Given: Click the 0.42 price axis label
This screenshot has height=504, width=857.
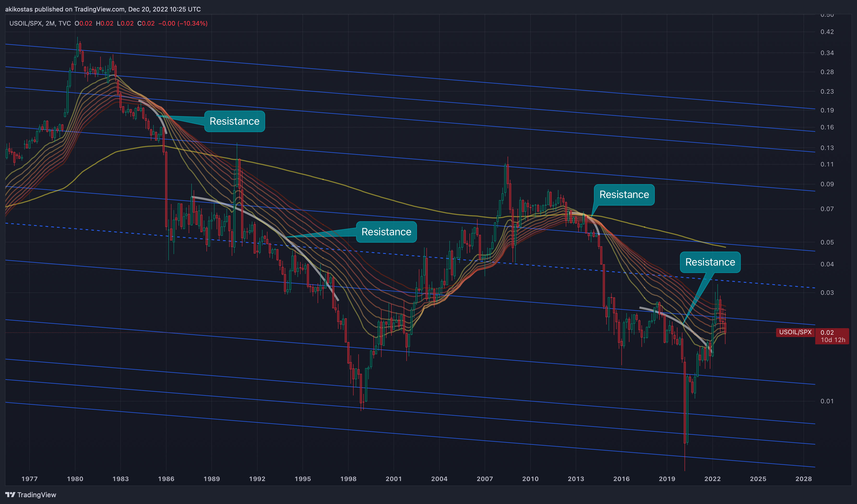Looking at the screenshot, I should (x=827, y=32).
